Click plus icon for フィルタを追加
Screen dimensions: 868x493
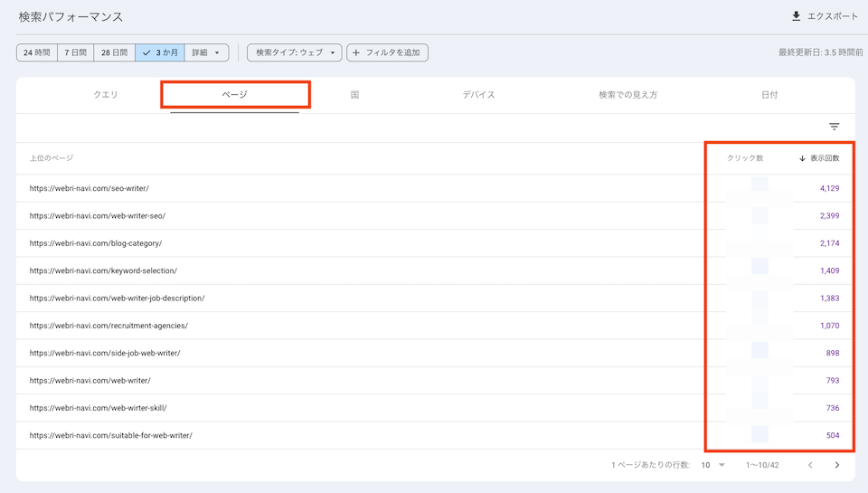[356, 52]
